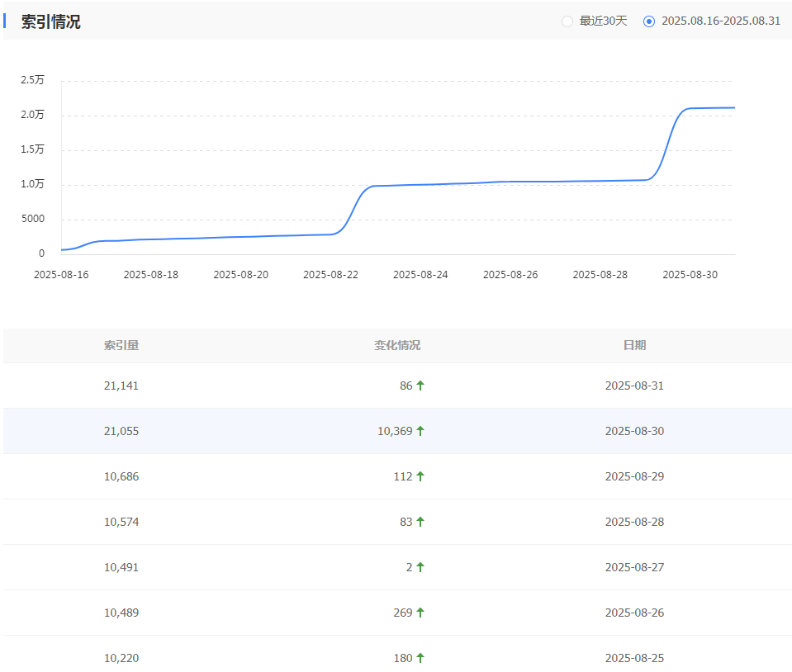Select the 最近30天 radio button
This screenshot has height=672, width=792.
[x=567, y=21]
